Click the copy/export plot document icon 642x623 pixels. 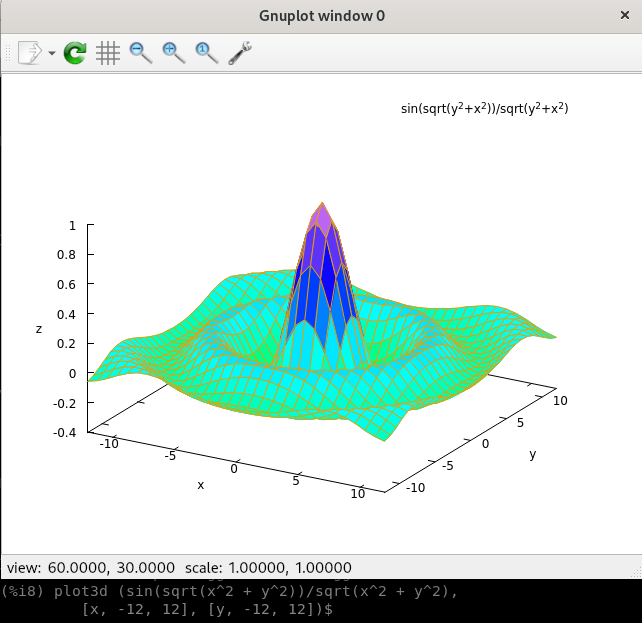point(30,53)
